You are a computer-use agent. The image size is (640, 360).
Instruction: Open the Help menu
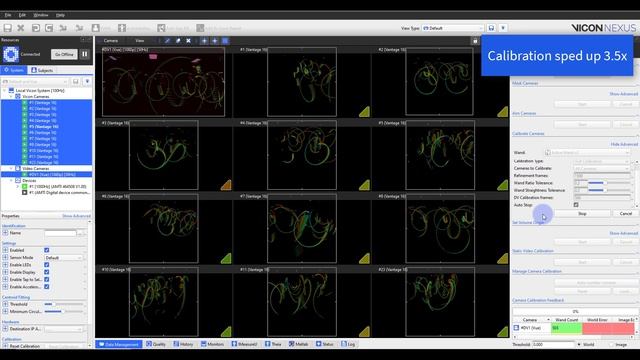click(60, 15)
